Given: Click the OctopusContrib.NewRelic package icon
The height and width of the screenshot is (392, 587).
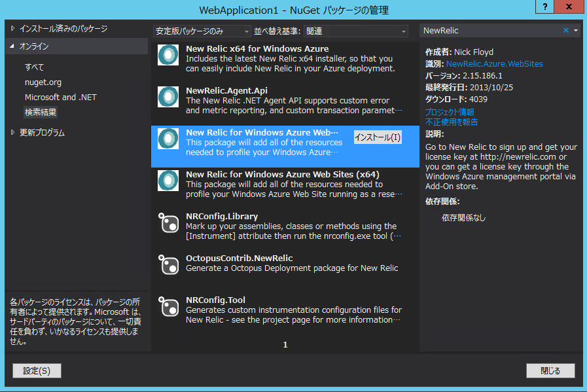Looking at the screenshot, I should click(x=168, y=264).
